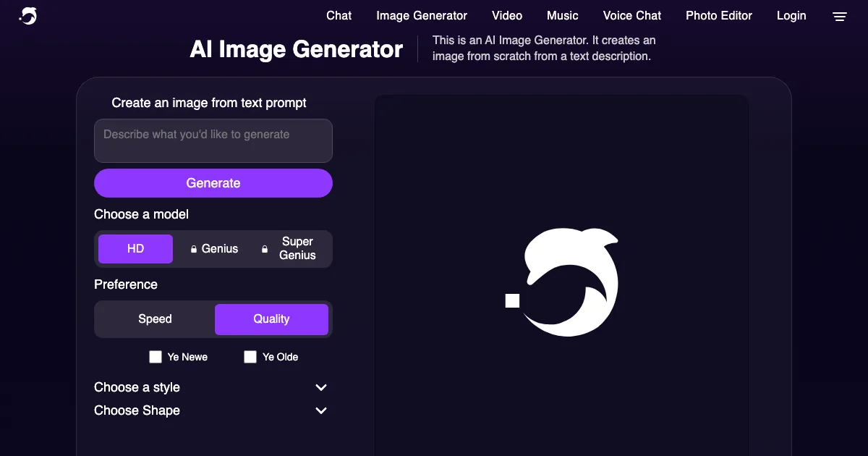This screenshot has width=868, height=456.
Task: Click the lock icon beside Super Genius
Action: coord(265,249)
